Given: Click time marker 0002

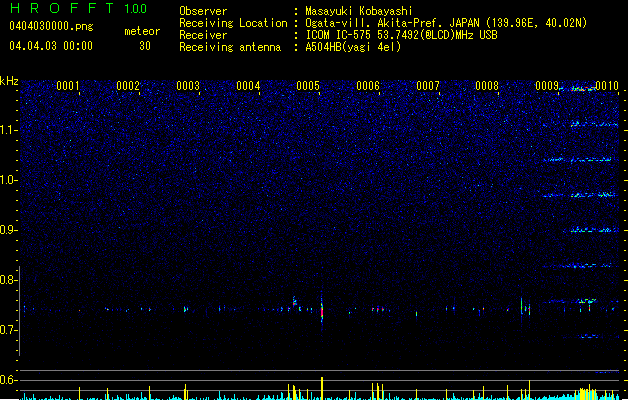Looking at the screenshot, I should [128, 86].
